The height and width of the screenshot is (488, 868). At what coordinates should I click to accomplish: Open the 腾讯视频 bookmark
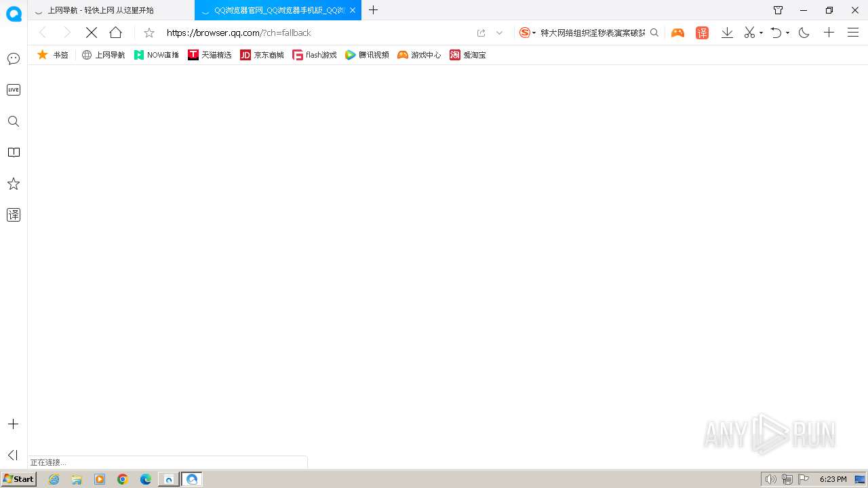coord(367,55)
